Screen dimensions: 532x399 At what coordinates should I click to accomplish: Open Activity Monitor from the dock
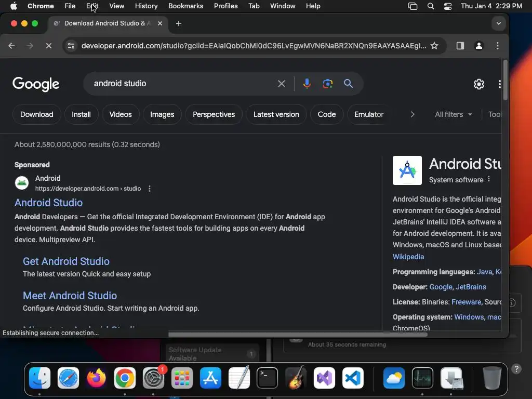point(422,378)
